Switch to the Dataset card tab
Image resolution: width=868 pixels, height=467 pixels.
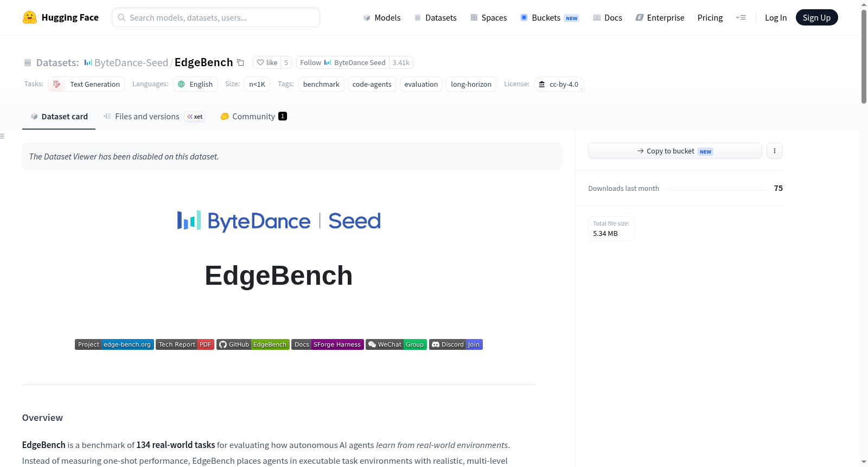pos(59,116)
